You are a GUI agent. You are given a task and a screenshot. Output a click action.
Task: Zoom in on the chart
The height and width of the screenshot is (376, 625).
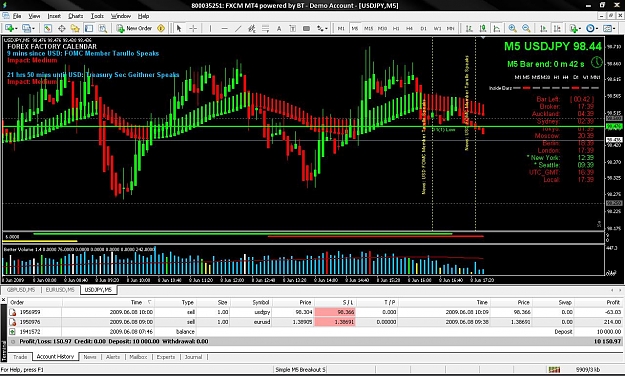tap(513, 28)
